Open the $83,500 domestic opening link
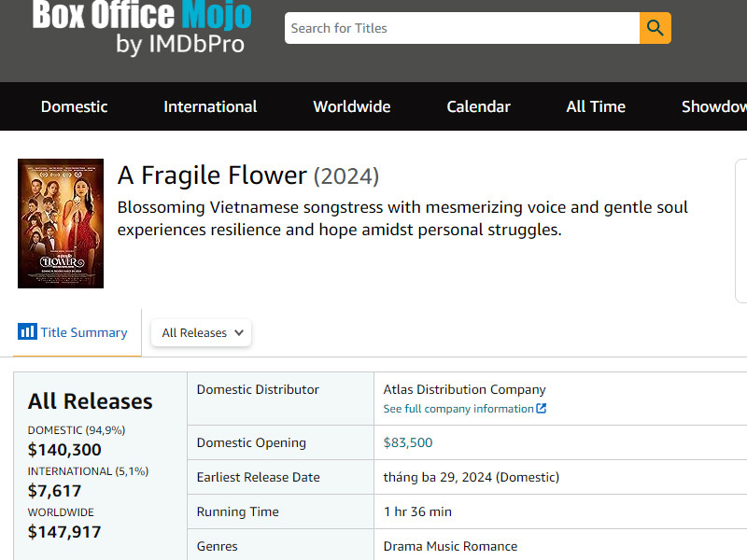Viewport: 747px width, 560px height. pyautogui.click(x=408, y=442)
